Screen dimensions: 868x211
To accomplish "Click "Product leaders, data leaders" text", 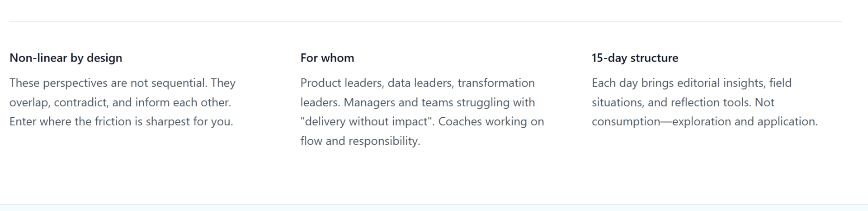I will coord(377,83).
